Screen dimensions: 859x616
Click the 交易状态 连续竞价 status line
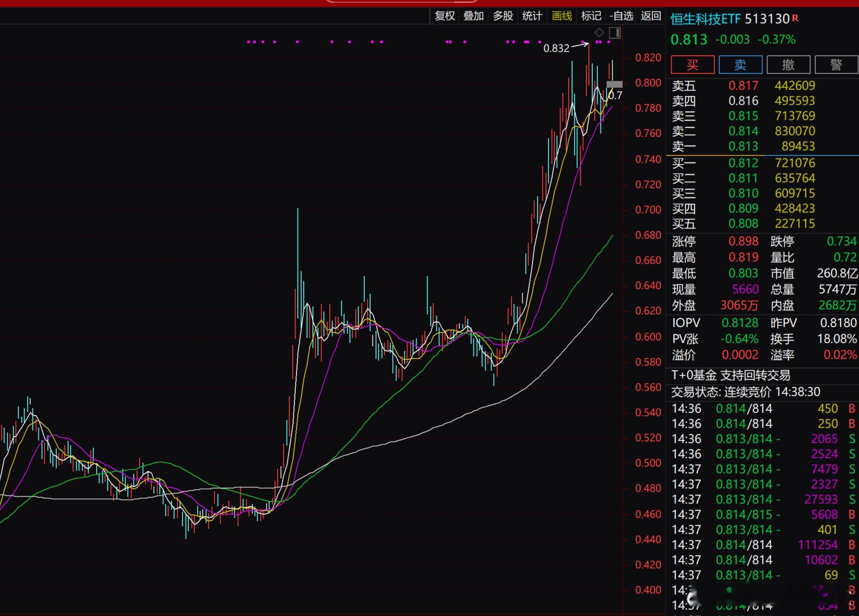click(x=746, y=392)
